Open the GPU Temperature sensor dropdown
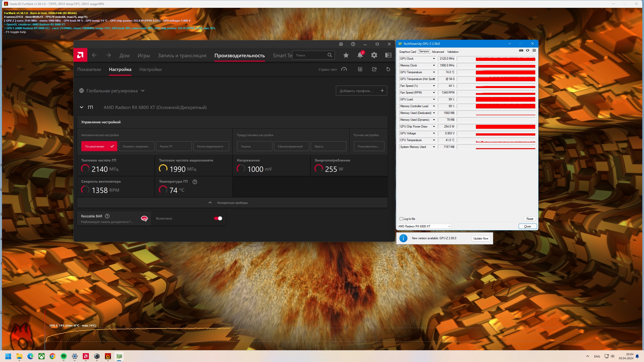644x362 pixels. click(x=434, y=72)
